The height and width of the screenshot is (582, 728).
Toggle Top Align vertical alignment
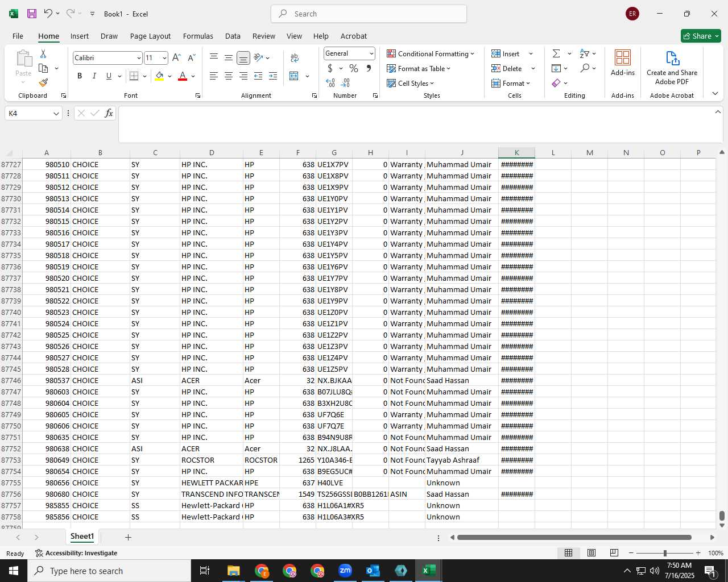[214, 58]
